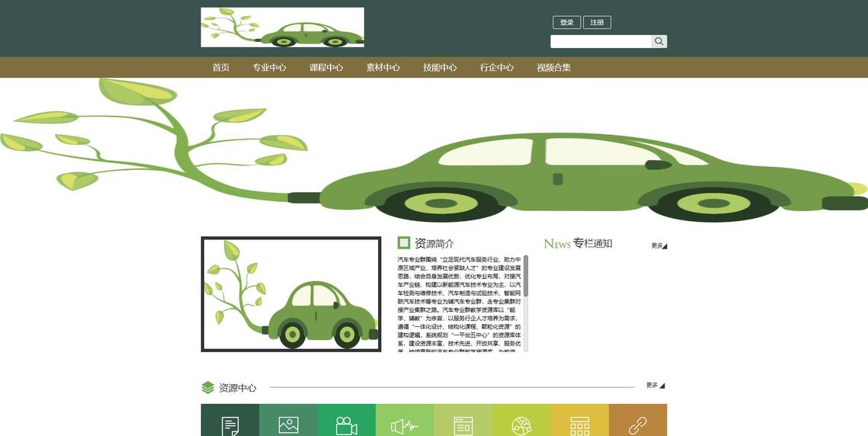Click the scrollbar in the 资源简介 text box

(x=526, y=276)
